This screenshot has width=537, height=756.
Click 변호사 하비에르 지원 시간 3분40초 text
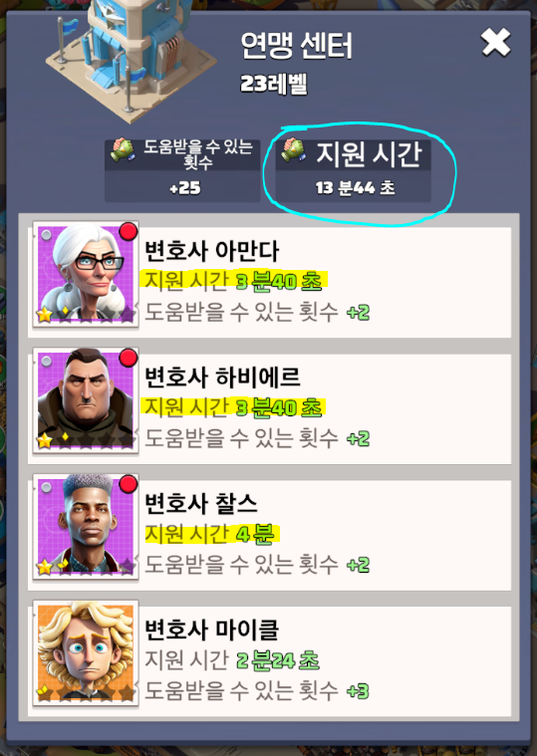pos(233,407)
